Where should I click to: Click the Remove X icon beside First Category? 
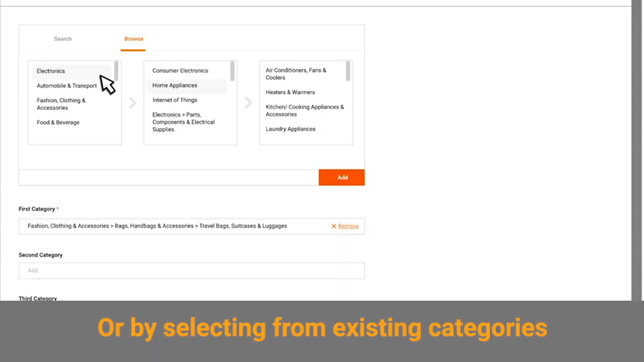coord(334,226)
